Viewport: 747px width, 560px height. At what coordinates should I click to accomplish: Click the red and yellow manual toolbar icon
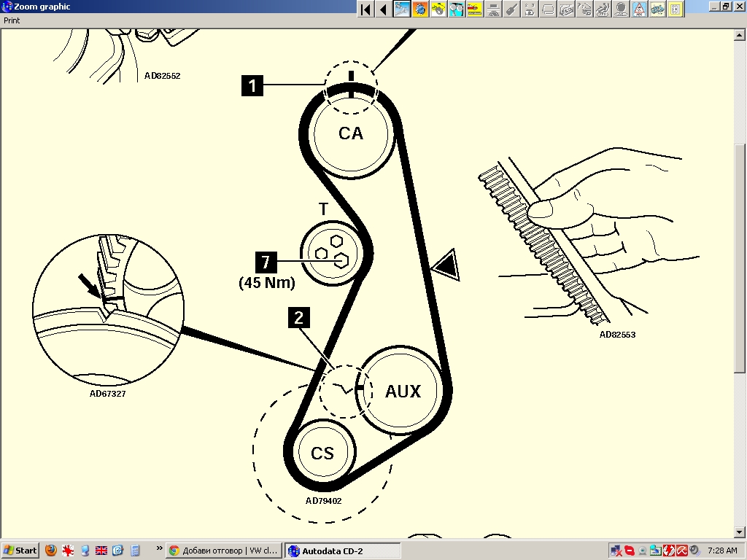[475, 9]
